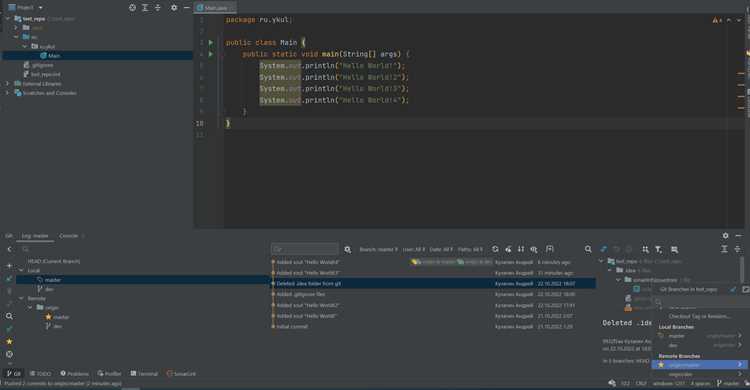Image resolution: width=750 pixels, height=390 pixels.
Task: Collapse the origin remote folder
Action: pos(30,308)
